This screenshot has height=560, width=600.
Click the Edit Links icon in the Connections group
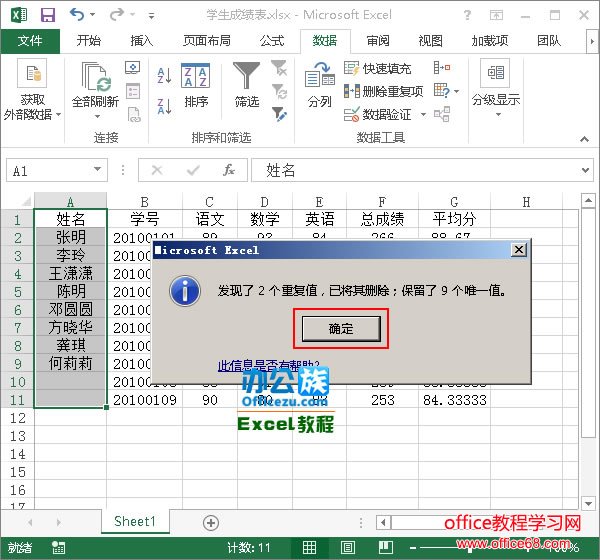[x=134, y=115]
